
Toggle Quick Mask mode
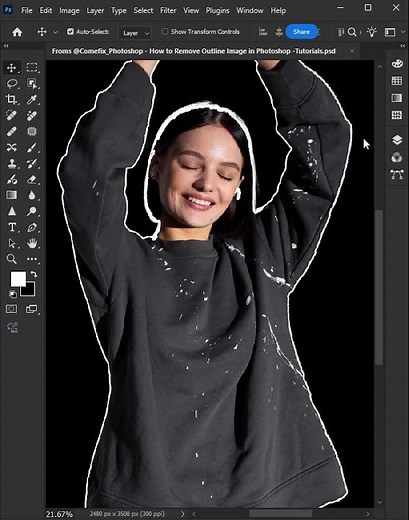12,309
